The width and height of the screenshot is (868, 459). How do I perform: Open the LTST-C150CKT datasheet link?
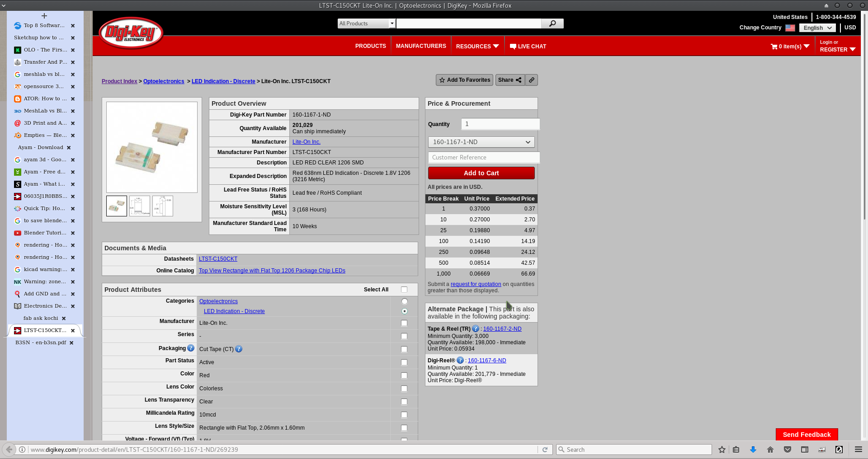(218, 259)
